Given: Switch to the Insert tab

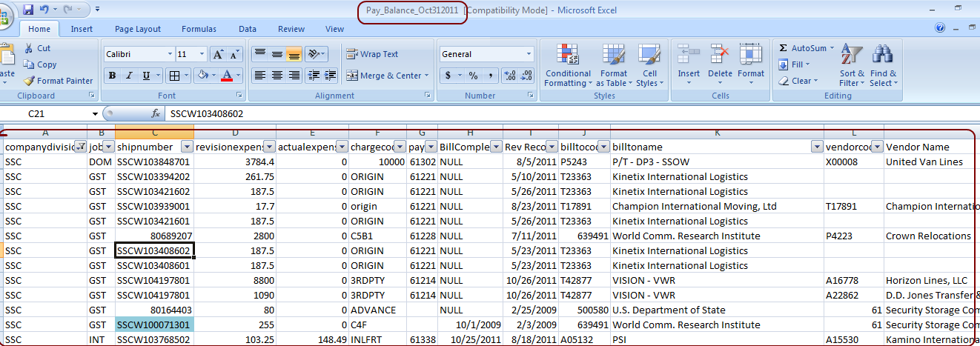Looking at the screenshot, I should 82,29.
